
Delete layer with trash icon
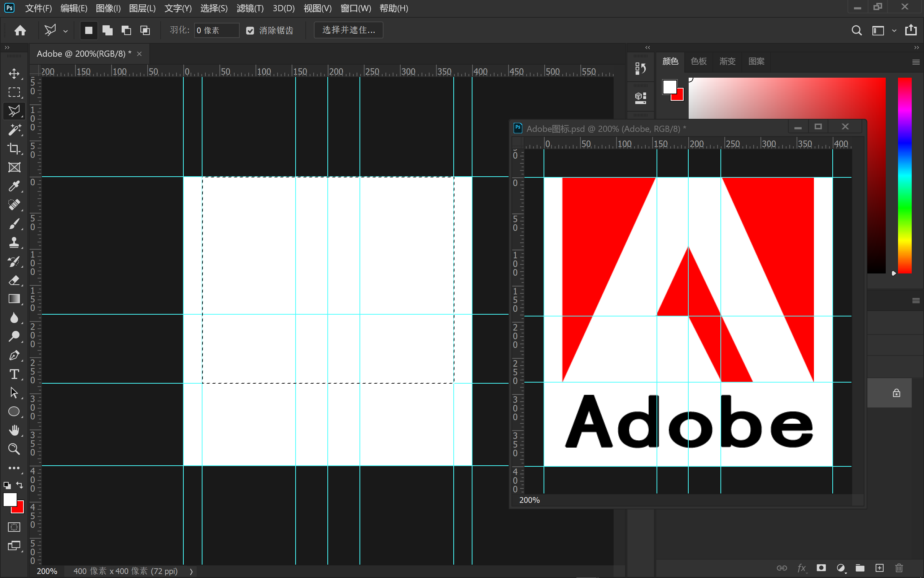pyautogui.click(x=899, y=568)
